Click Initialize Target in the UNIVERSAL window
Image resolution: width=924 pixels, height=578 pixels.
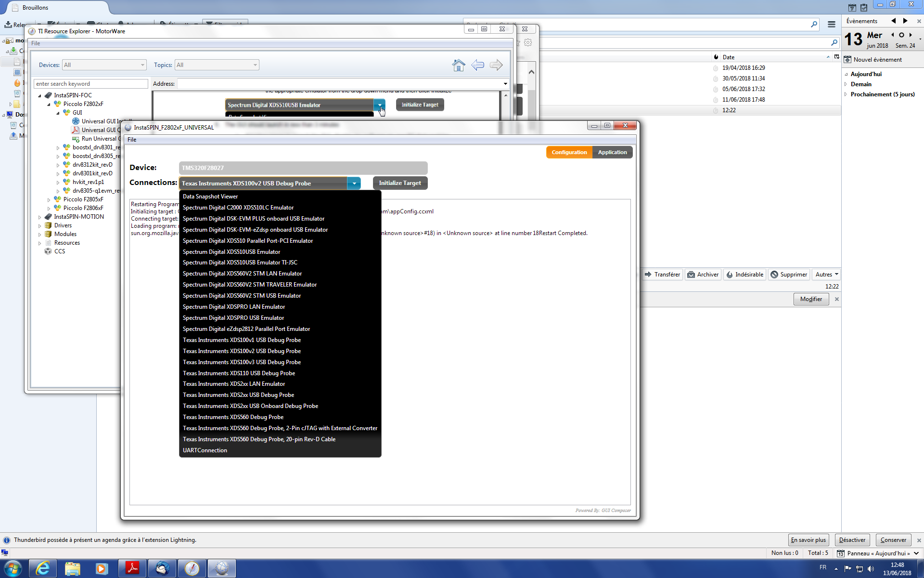point(399,183)
